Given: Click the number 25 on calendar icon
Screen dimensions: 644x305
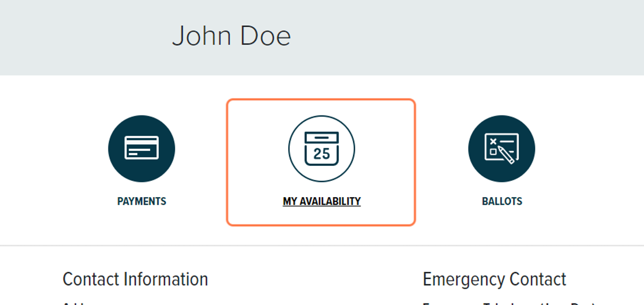Looking at the screenshot, I should 321,154.
